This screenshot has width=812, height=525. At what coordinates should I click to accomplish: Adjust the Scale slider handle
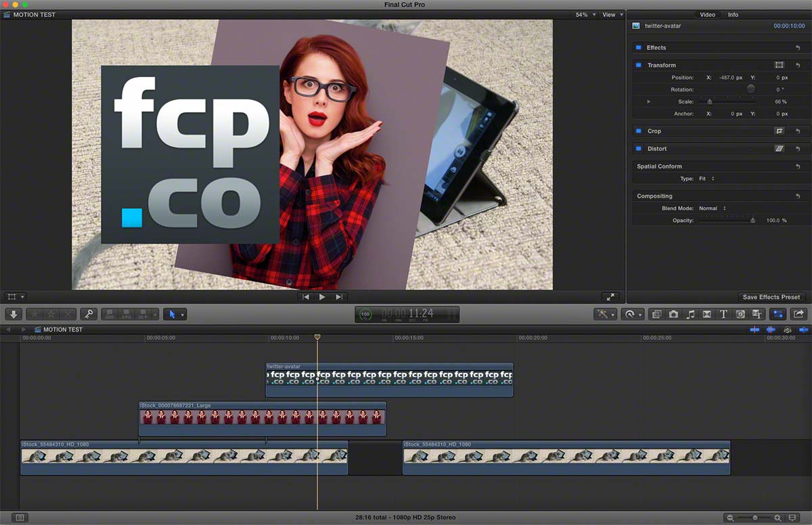coord(710,101)
